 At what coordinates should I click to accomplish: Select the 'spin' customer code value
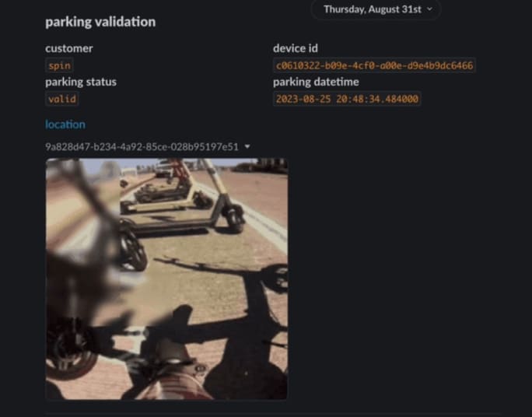pyautogui.click(x=59, y=65)
